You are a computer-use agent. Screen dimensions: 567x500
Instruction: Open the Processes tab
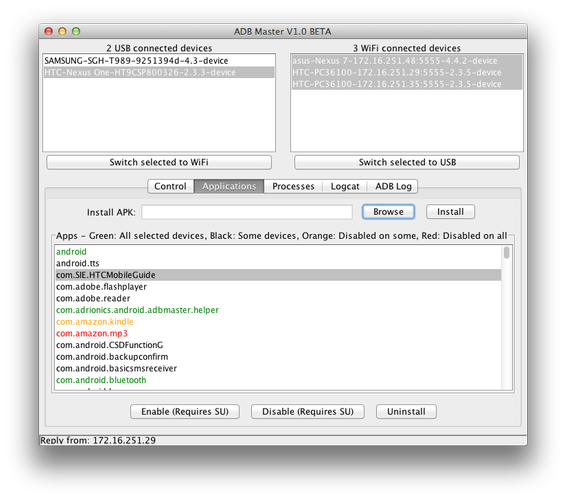coord(293,186)
